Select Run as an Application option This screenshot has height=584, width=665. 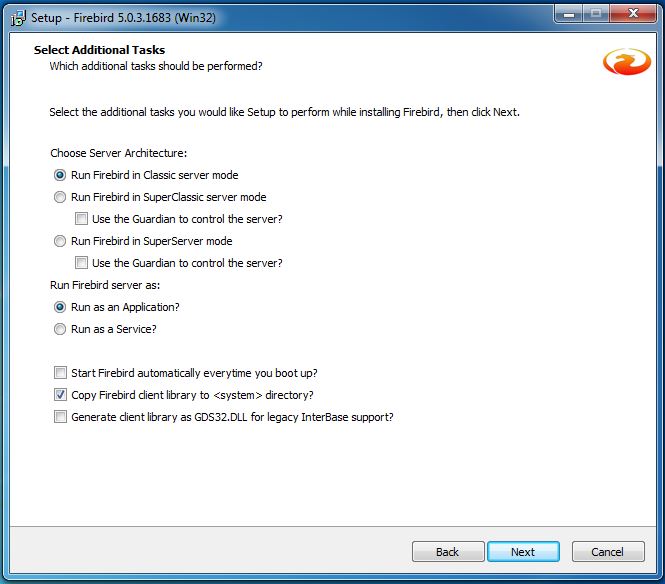(x=60, y=307)
